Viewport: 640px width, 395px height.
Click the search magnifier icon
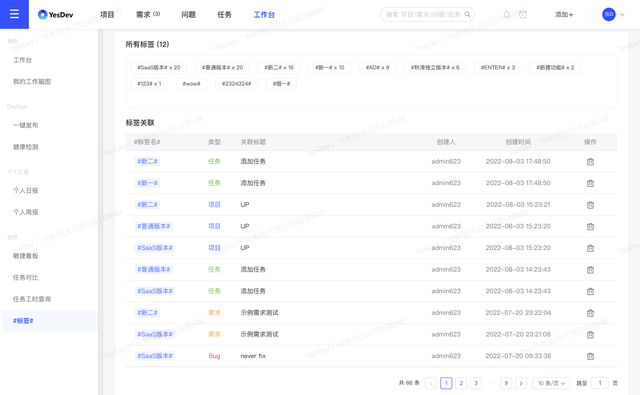467,14
